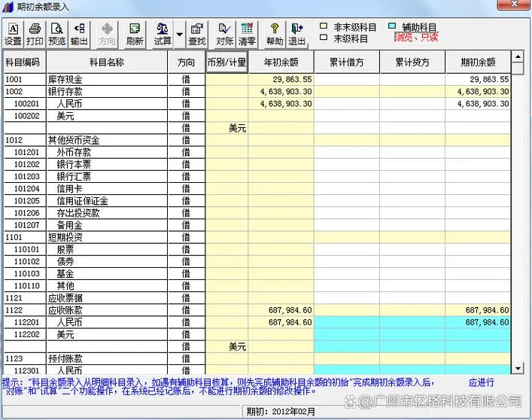
Task: Click the 美元 currency cell under 112202
Action: tap(226, 347)
